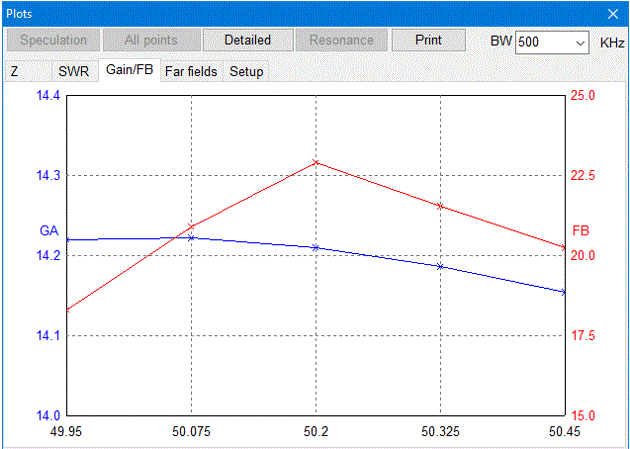The image size is (630, 449).
Task: Click the red FB marker at 50.325
Action: click(440, 206)
